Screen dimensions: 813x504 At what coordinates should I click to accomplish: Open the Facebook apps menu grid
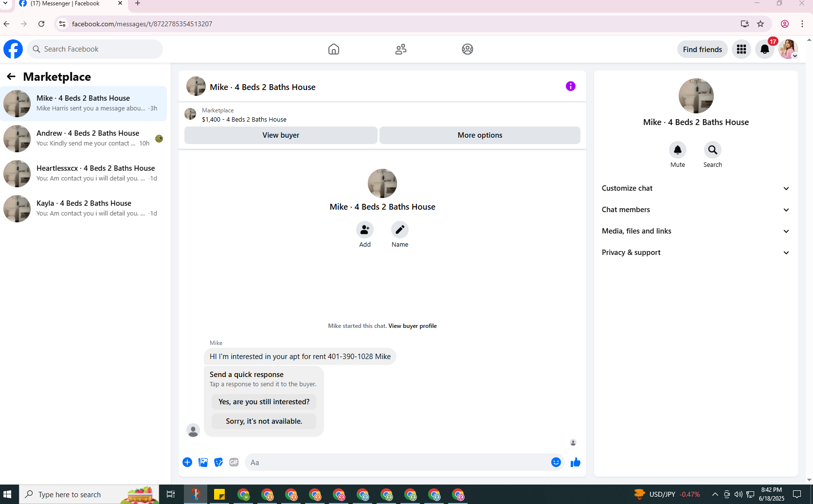(x=741, y=49)
